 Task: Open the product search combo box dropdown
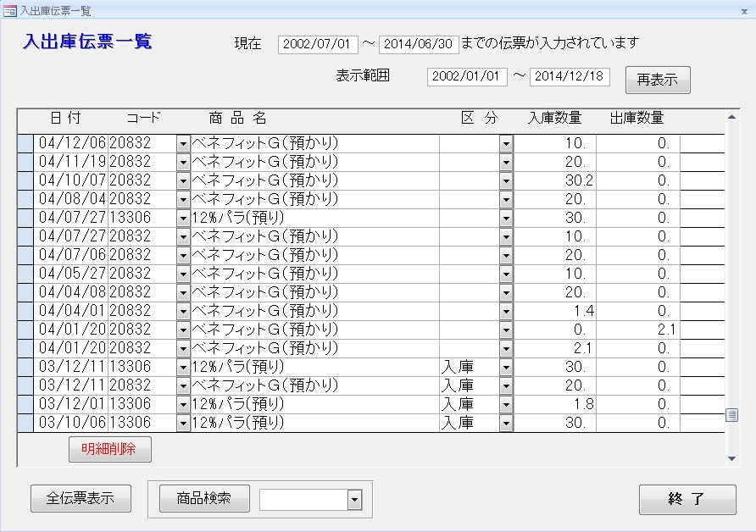point(354,501)
